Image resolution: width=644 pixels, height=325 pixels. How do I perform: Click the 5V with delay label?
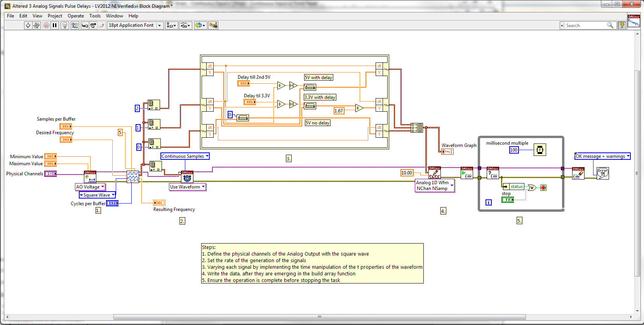click(x=319, y=78)
